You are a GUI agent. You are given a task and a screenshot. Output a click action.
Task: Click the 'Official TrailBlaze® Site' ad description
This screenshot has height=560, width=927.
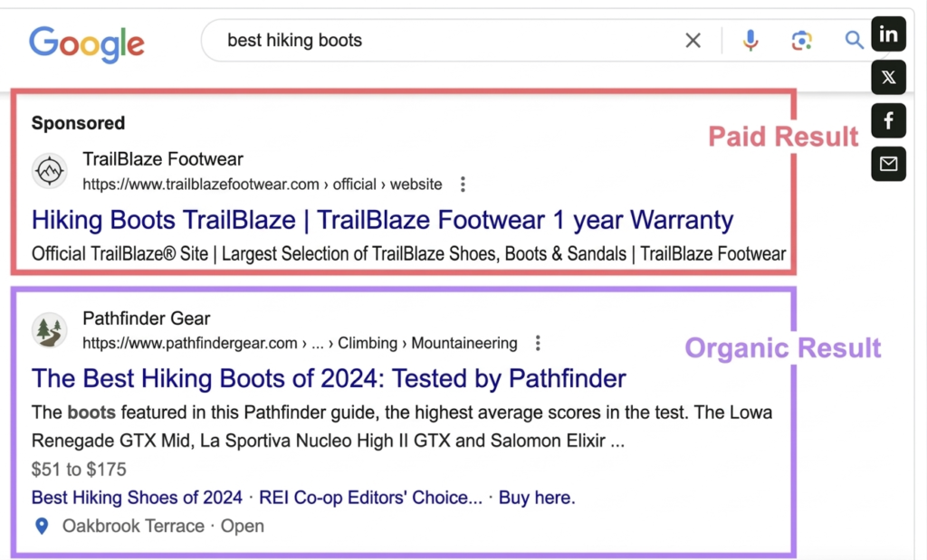pyautogui.click(x=408, y=254)
